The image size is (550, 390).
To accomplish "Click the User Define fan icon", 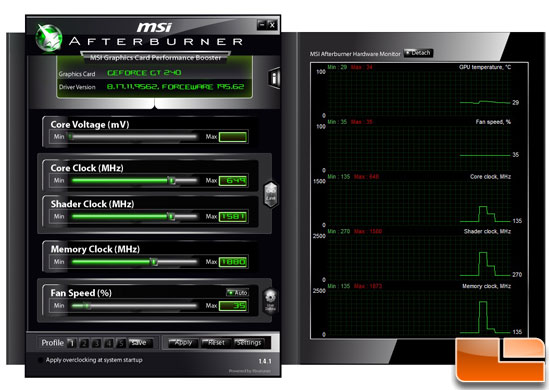I will pyautogui.click(x=270, y=301).
